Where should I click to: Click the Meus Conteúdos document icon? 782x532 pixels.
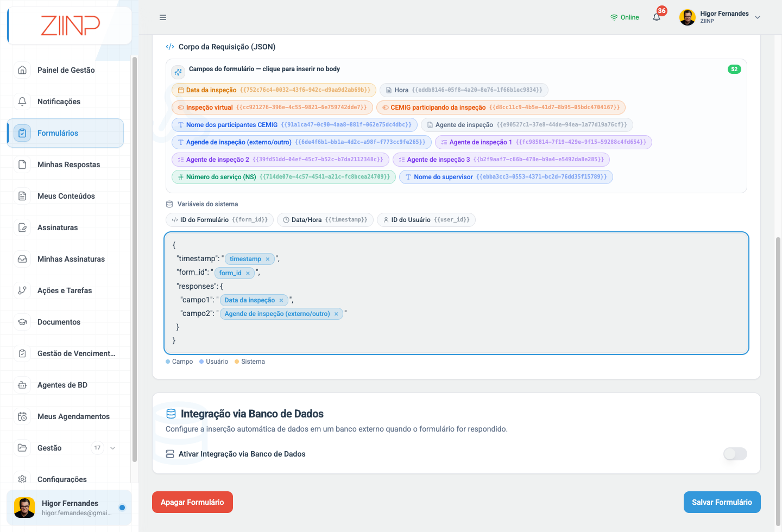point(22,196)
